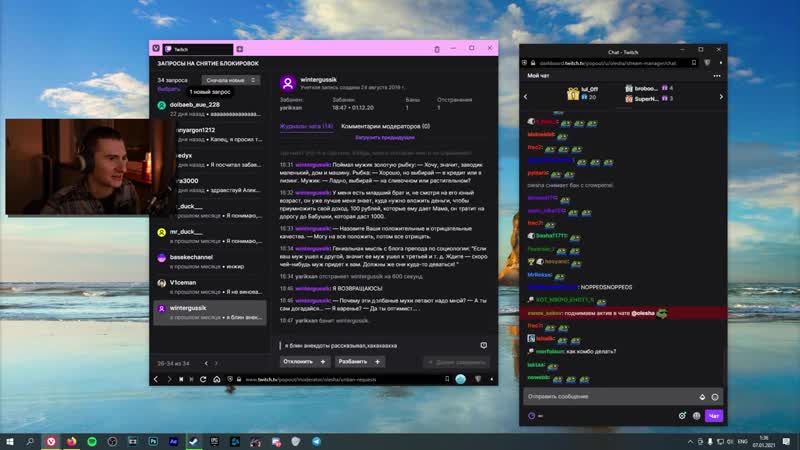The width and height of the screenshot is (800, 450).
Task: Open the sort dropdown 'Сначала новые'
Action: (x=231, y=80)
